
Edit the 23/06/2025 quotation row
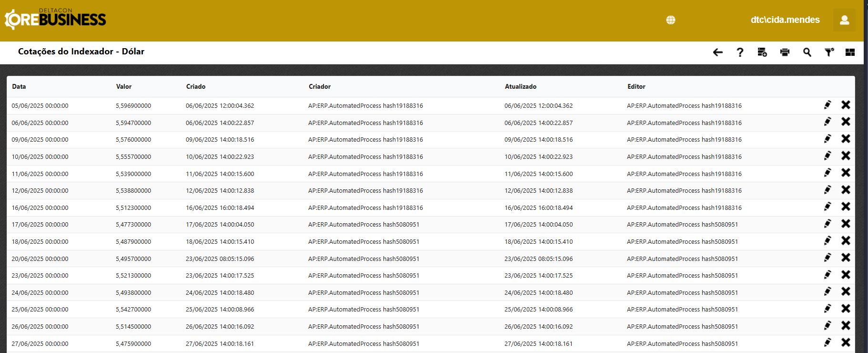tap(828, 275)
